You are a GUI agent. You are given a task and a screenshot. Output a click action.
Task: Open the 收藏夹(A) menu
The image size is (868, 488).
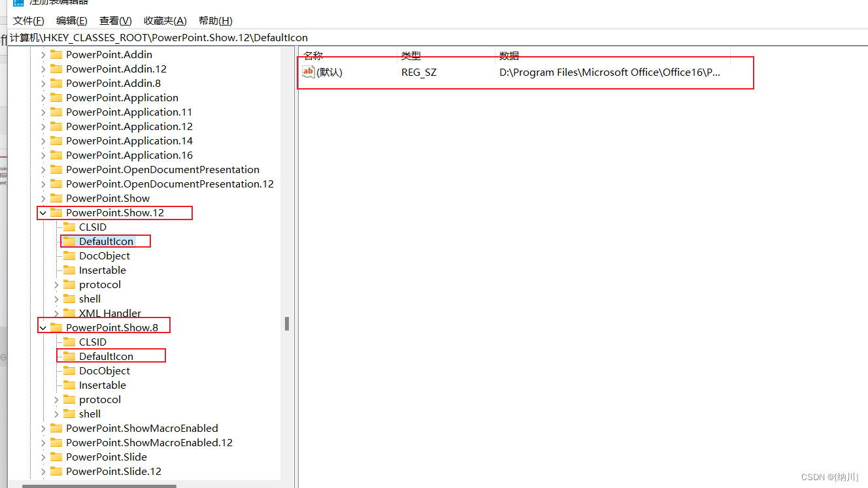coord(165,21)
